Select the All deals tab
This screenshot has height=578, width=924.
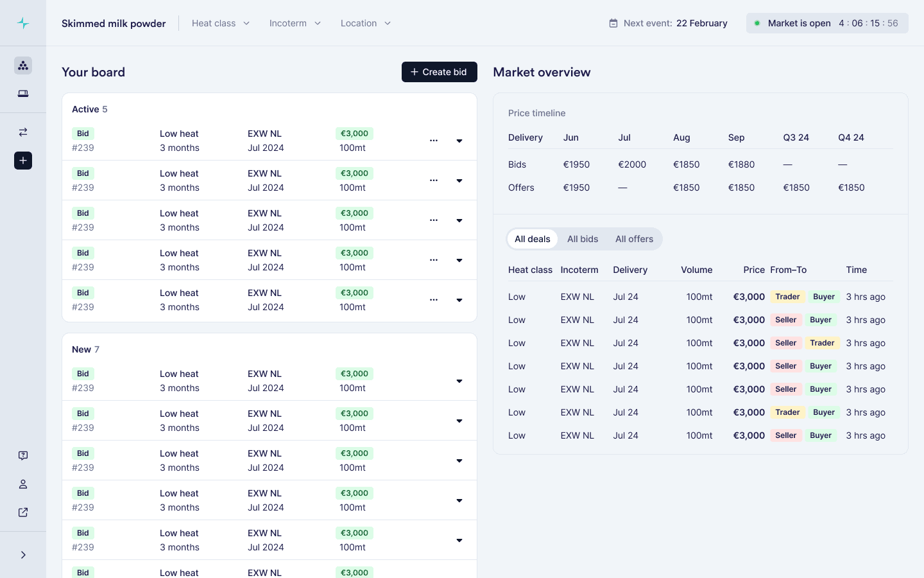tap(533, 239)
